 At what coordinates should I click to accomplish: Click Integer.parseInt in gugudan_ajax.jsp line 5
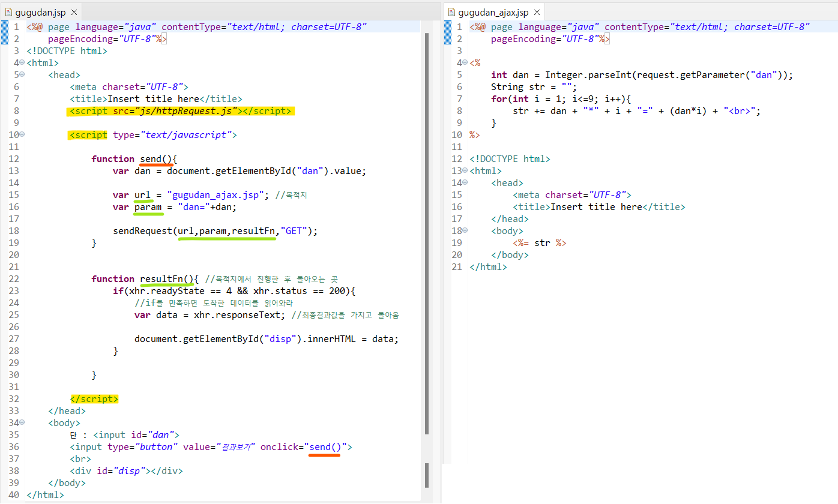(x=588, y=74)
